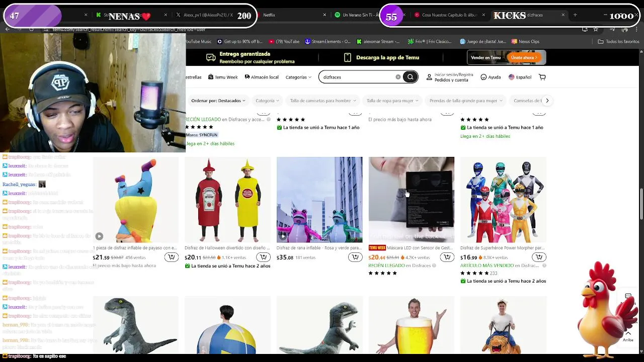The width and height of the screenshot is (644, 362).
Task: Open the Almacén local menu item
Action: click(x=262, y=77)
